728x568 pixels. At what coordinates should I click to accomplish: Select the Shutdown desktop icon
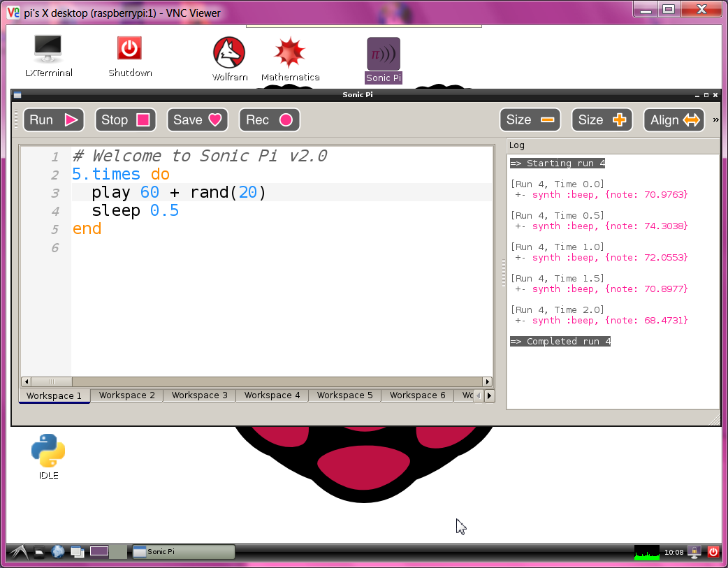pos(129,56)
